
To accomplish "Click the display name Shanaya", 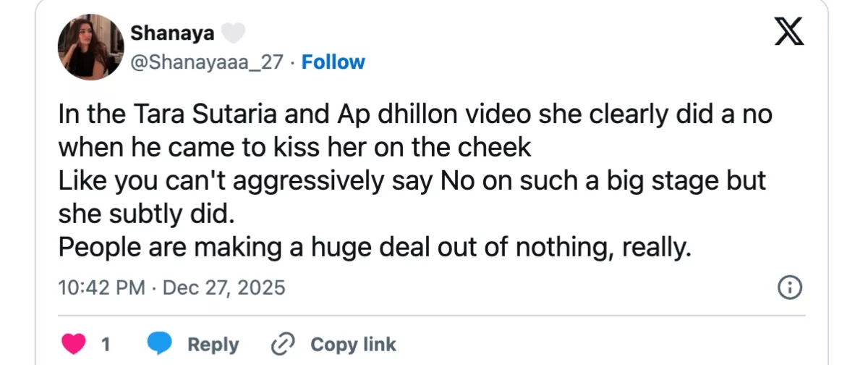I will 172,33.
